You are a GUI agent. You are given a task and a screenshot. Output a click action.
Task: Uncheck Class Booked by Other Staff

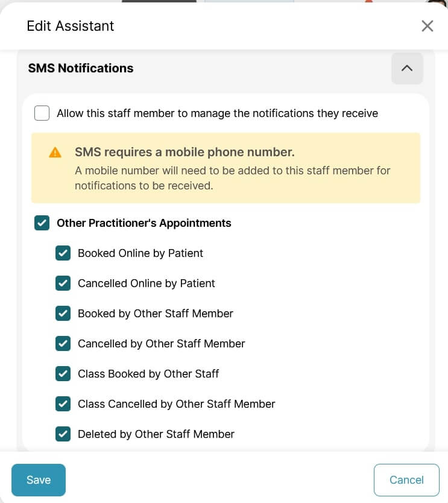[x=63, y=374]
